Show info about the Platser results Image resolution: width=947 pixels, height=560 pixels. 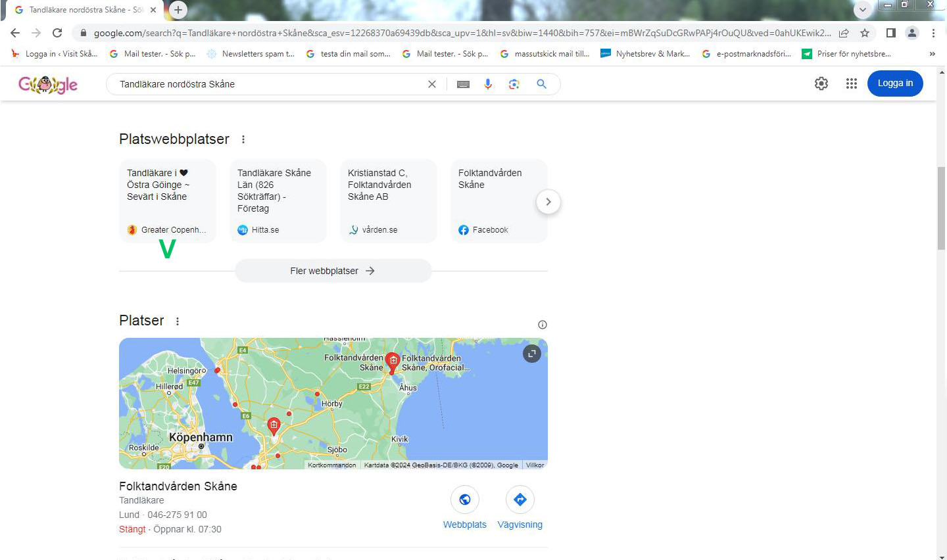click(543, 325)
